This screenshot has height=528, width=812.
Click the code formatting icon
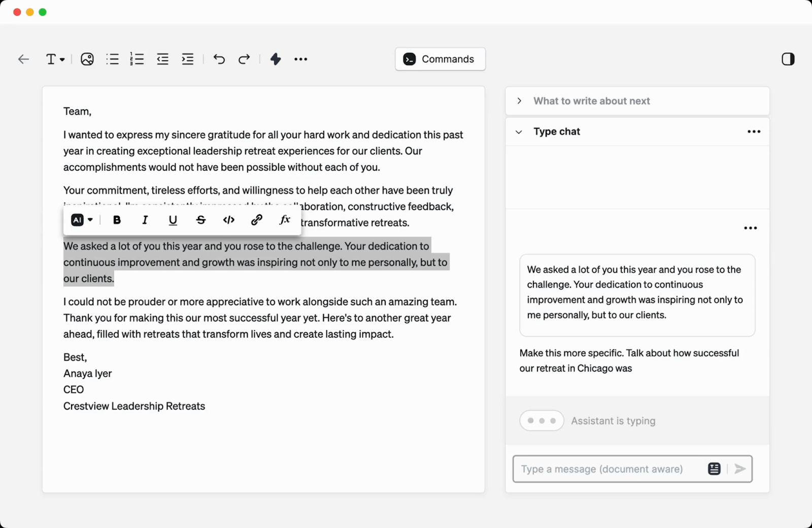228,220
